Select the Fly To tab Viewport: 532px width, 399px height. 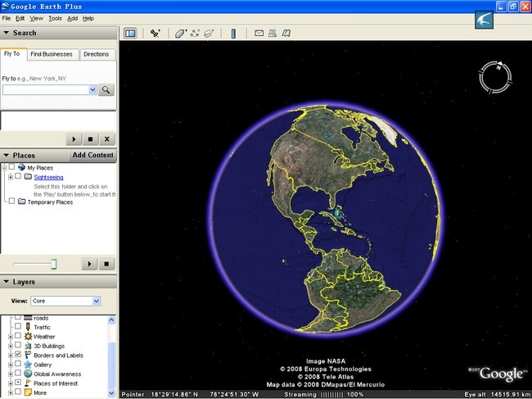pyautogui.click(x=12, y=53)
